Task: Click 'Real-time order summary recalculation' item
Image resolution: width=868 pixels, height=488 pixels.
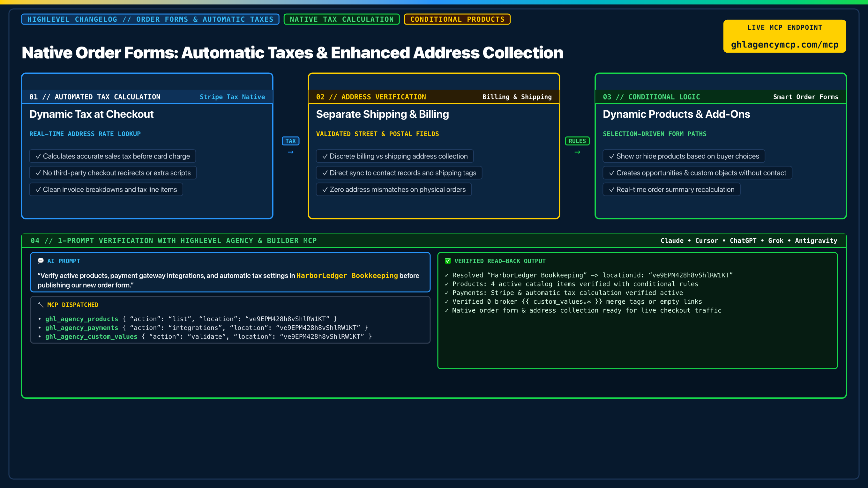Action: [671, 189]
